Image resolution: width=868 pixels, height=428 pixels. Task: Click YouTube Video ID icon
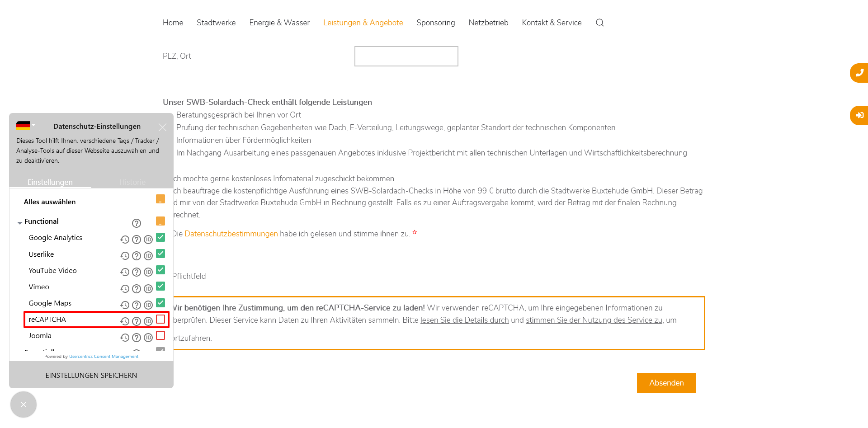click(x=148, y=272)
